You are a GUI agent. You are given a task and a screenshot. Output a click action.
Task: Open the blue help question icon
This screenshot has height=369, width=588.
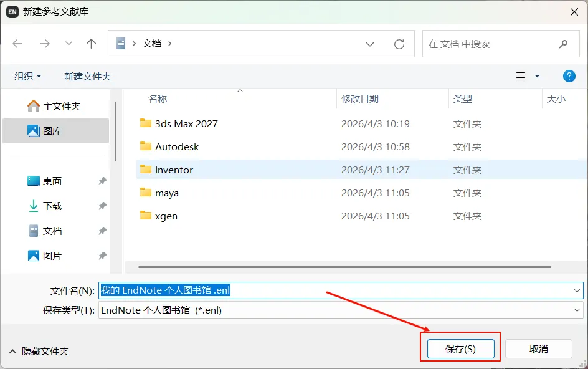tap(569, 76)
